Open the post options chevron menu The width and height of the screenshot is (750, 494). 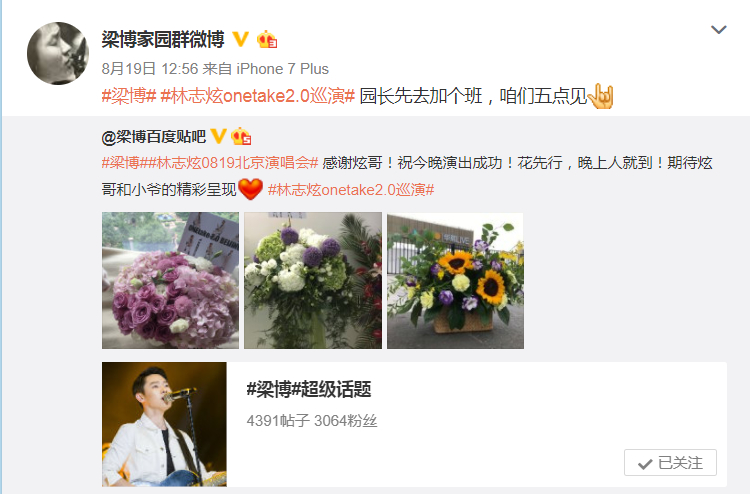point(718,30)
